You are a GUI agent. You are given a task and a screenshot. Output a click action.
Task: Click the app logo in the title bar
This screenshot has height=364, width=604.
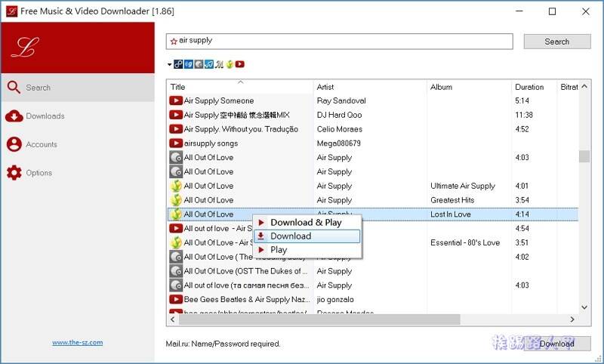point(11,11)
